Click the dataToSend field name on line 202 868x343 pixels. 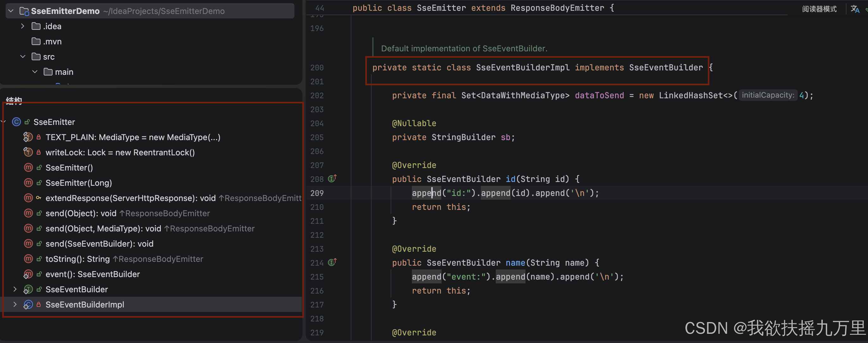[x=599, y=95]
